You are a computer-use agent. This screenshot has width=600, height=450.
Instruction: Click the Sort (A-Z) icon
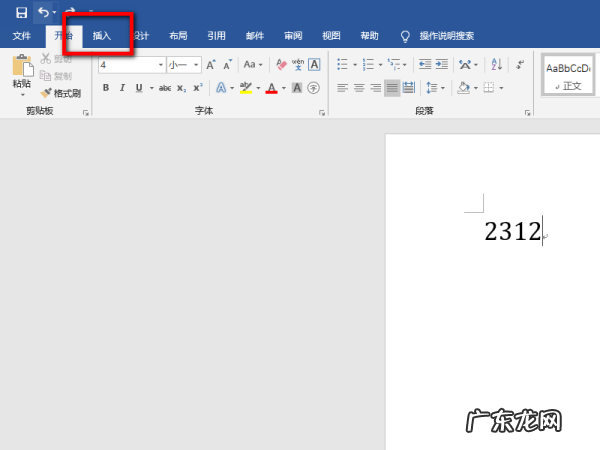click(x=497, y=64)
